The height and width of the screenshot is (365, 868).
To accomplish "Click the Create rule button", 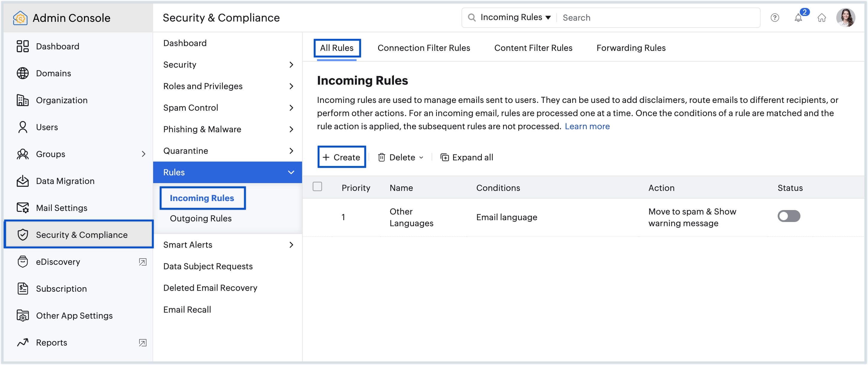I will [341, 157].
